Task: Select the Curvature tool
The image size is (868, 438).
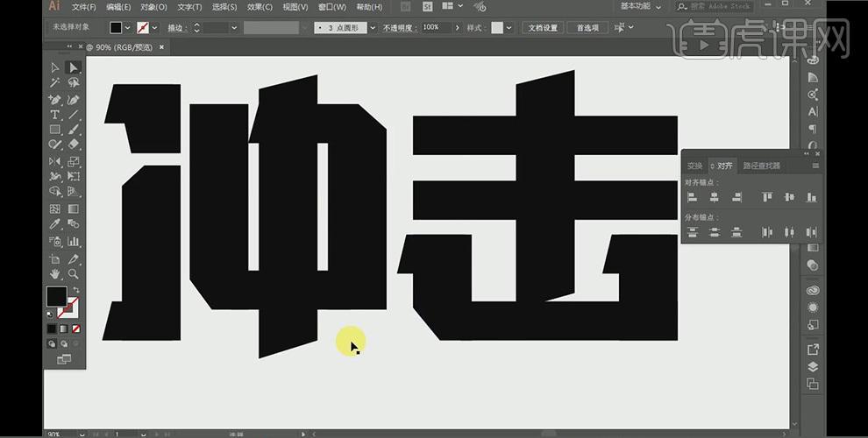Action: pos(73,100)
